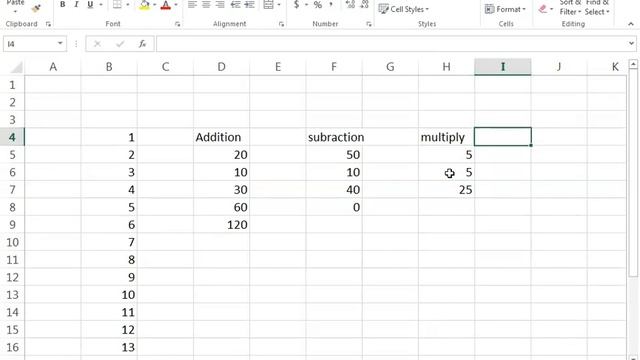Apply borders with the Borders icon
This screenshot has width=640, height=360.
coord(117,5)
